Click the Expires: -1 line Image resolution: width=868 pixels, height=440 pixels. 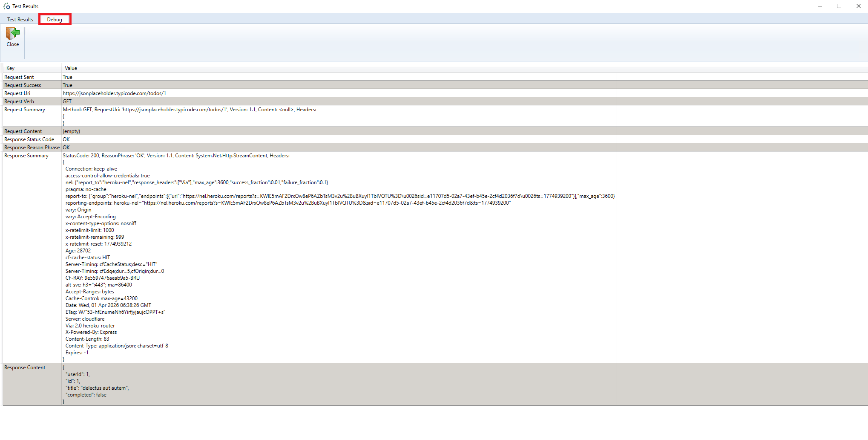pyautogui.click(x=77, y=353)
